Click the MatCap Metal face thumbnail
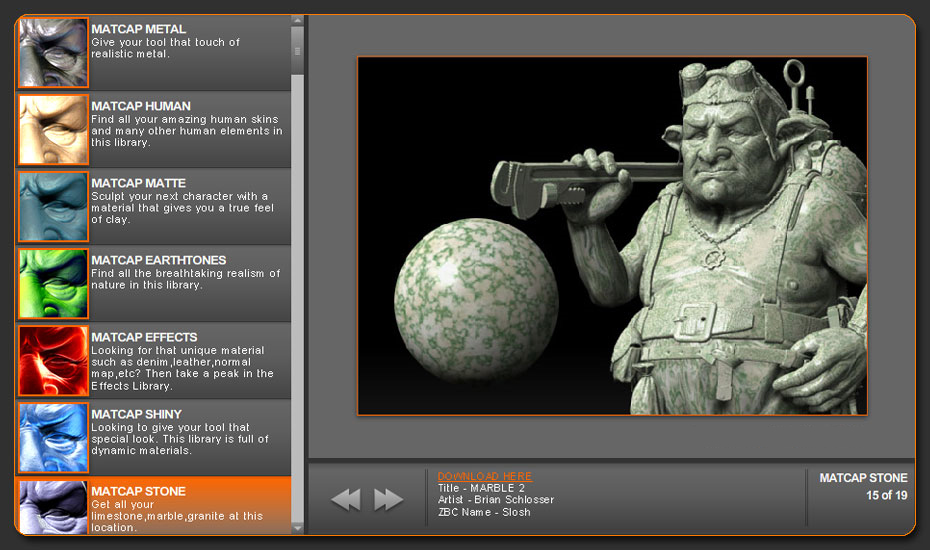Viewport: 930px width, 550px height. pos(53,53)
